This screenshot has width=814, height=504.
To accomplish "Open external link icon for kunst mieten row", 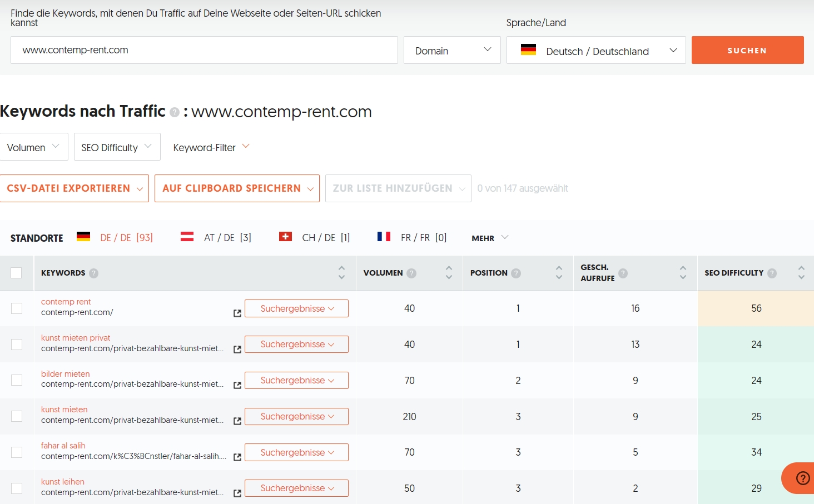I will coord(237,421).
